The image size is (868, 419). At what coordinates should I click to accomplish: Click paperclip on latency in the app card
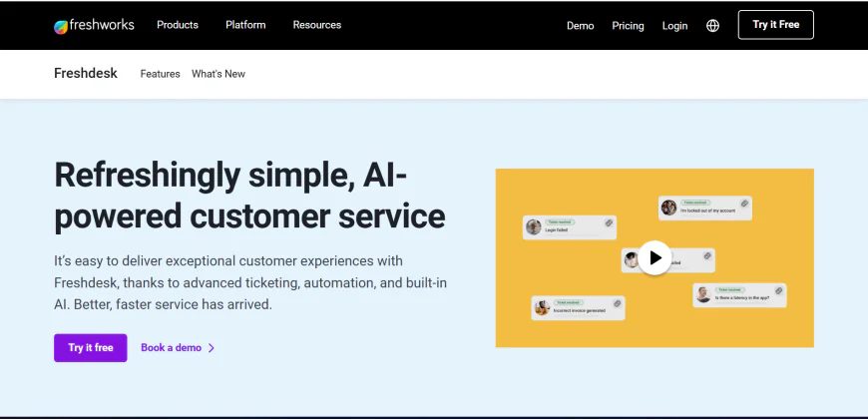(x=779, y=290)
